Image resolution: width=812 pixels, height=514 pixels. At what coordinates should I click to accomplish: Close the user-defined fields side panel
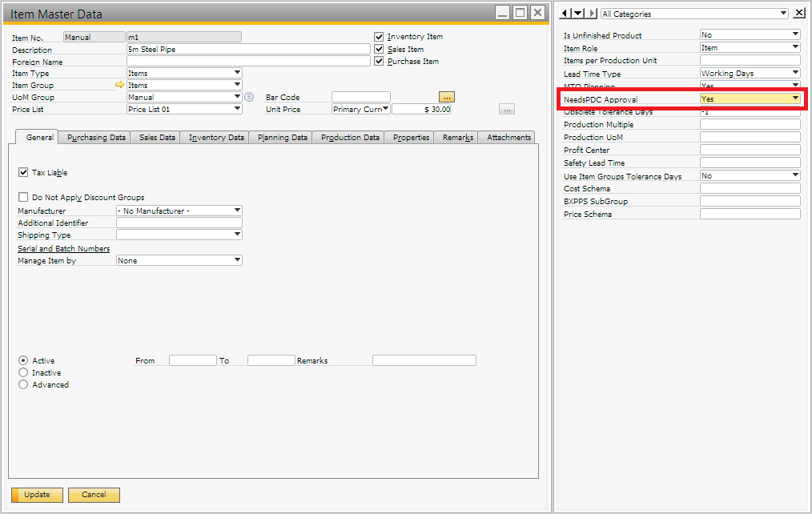pos(798,14)
